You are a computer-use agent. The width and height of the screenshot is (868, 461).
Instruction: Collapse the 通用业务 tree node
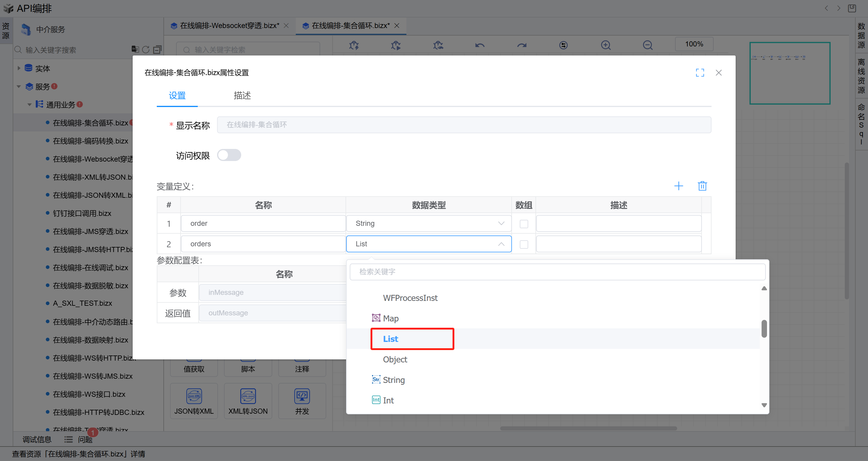click(30, 105)
